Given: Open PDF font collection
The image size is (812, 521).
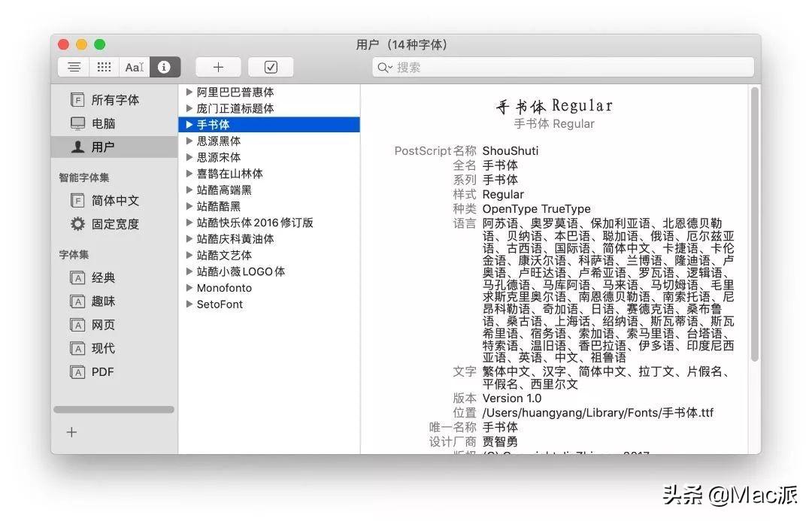Looking at the screenshot, I should (114, 372).
